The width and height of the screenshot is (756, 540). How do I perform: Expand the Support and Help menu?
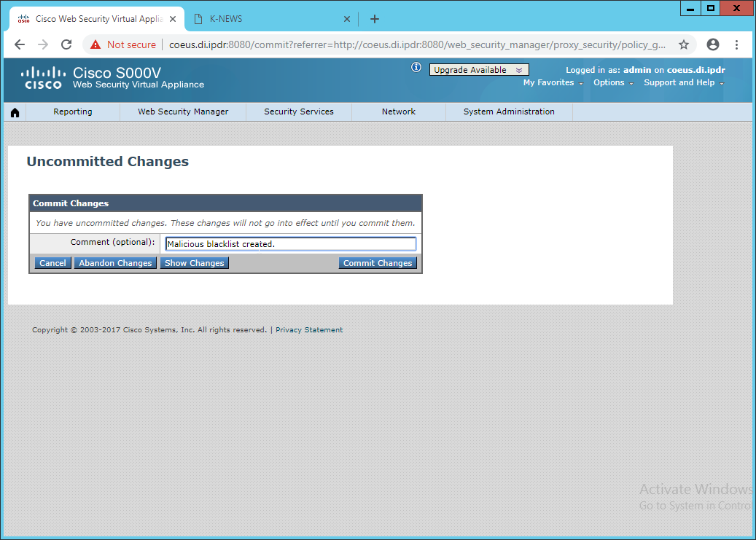(684, 83)
